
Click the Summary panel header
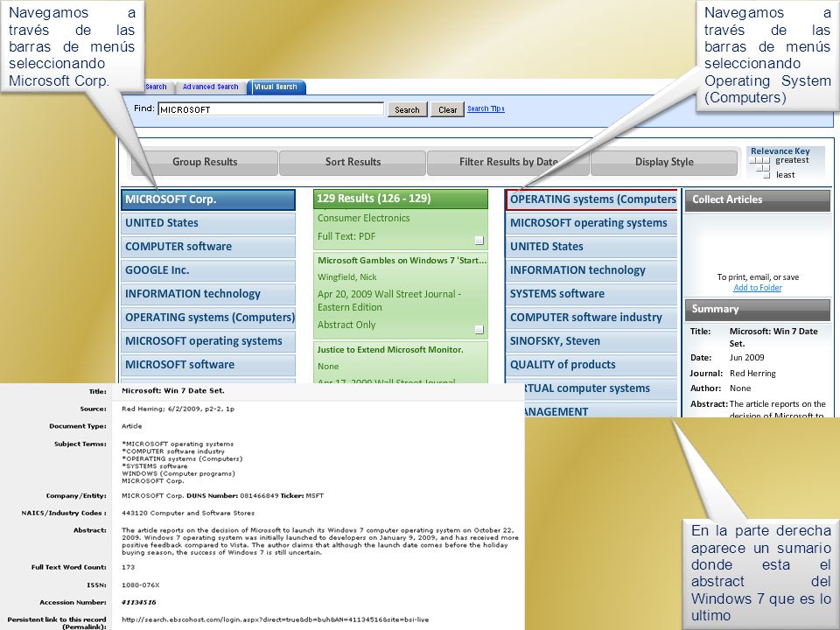pyautogui.click(x=758, y=309)
